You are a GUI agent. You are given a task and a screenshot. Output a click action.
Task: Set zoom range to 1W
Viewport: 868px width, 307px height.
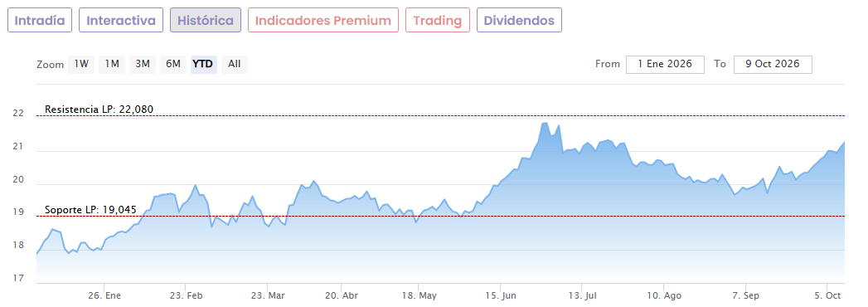click(x=81, y=64)
